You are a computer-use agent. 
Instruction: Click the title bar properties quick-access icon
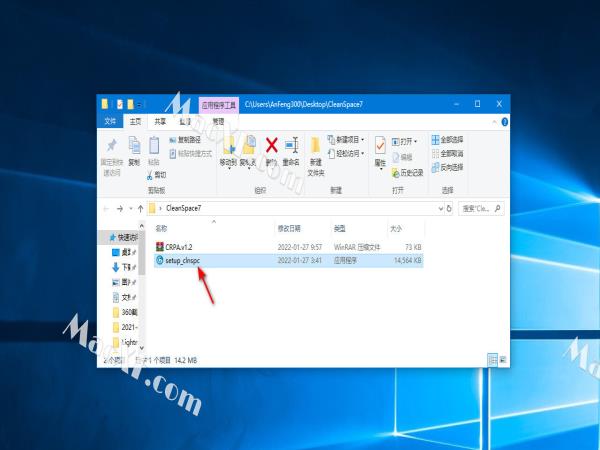pyautogui.click(x=120, y=104)
